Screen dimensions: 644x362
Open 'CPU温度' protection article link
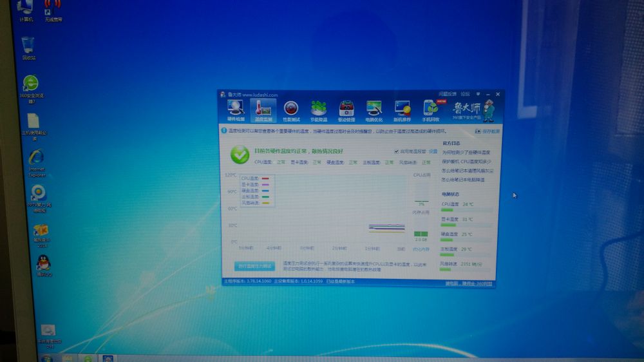coord(466,162)
